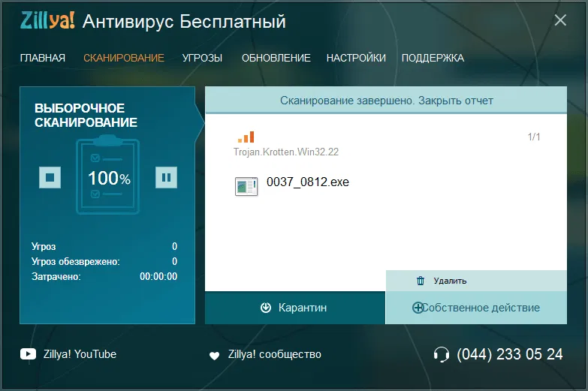Click the trash can icon beside Удалить

click(421, 281)
